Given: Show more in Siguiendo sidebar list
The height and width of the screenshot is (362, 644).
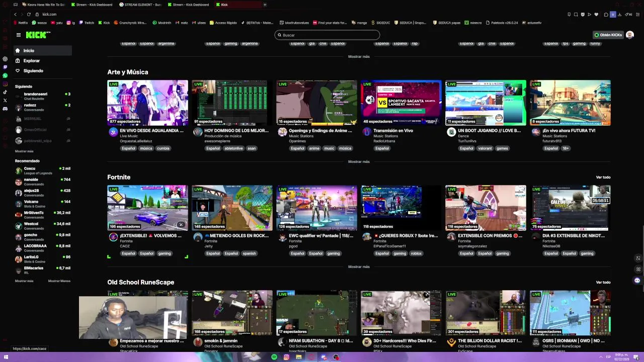Looking at the screenshot, I should click(24, 151).
